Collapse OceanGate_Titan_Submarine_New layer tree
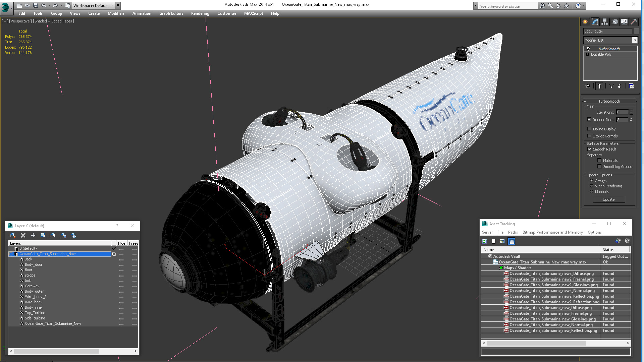The height and width of the screenshot is (362, 644). (11, 254)
